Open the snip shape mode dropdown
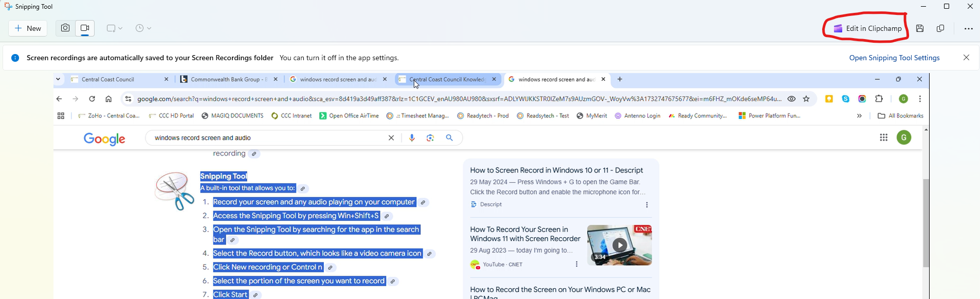 114,28
